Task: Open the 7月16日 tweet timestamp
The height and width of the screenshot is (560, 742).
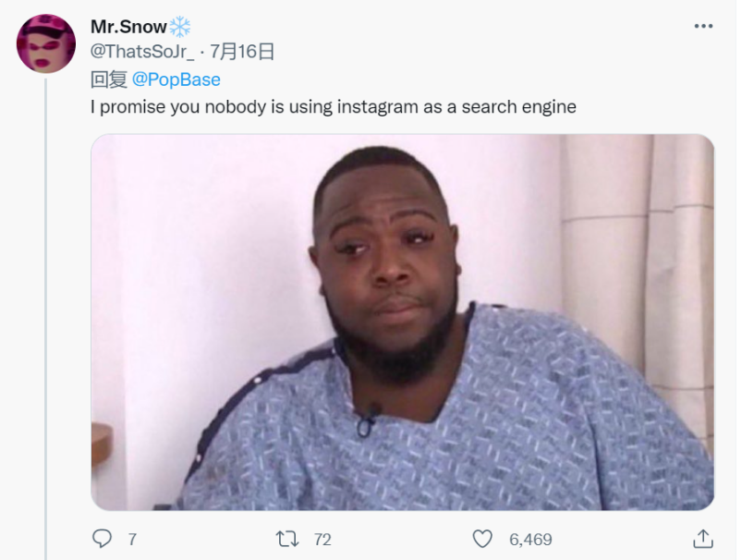Action: pyautogui.click(x=242, y=51)
